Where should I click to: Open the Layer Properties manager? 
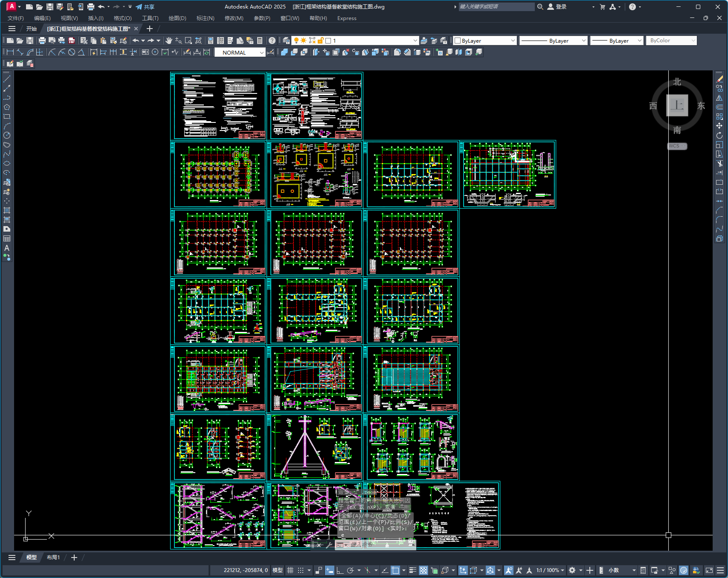(x=286, y=41)
